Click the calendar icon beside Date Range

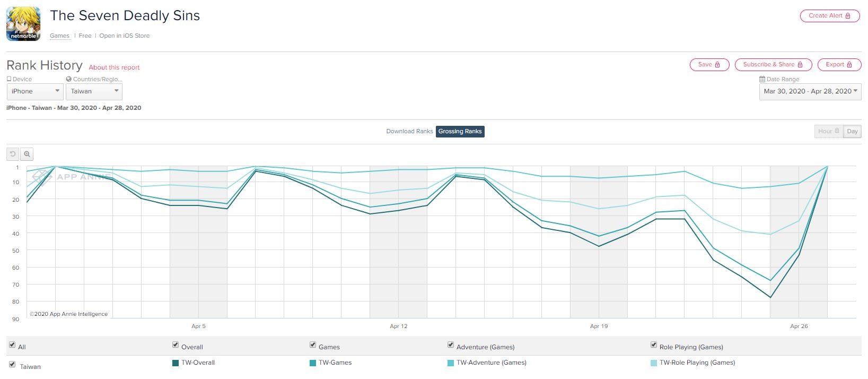(x=762, y=79)
